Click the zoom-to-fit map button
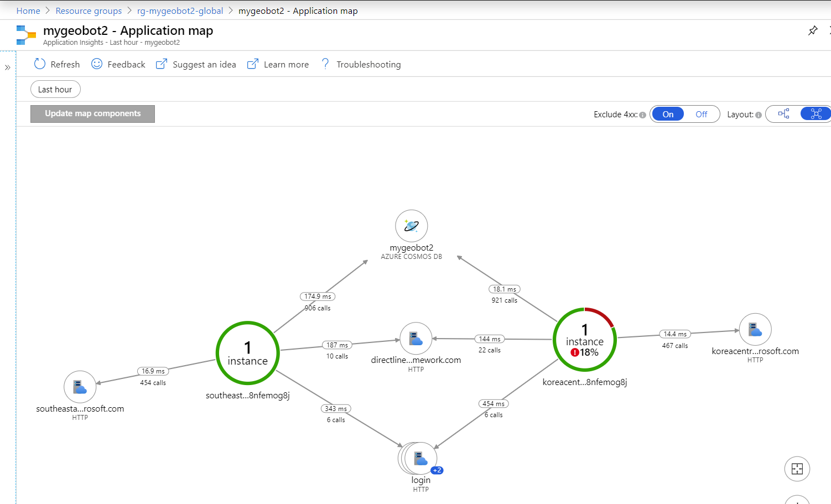This screenshot has height=504, width=831. 797,469
